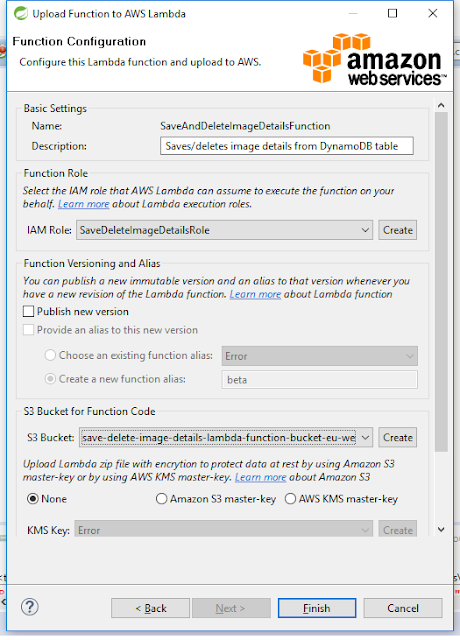
Task: Open the S3 Bucket dropdown
Action: tap(226, 438)
